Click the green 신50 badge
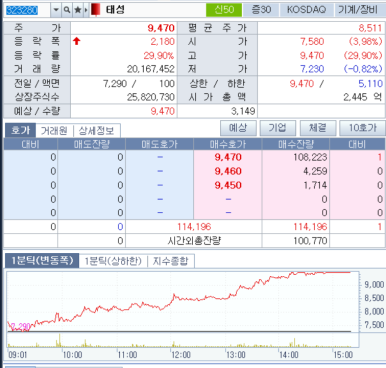Image resolution: width=386 pixels, height=368 pixels. click(x=224, y=10)
